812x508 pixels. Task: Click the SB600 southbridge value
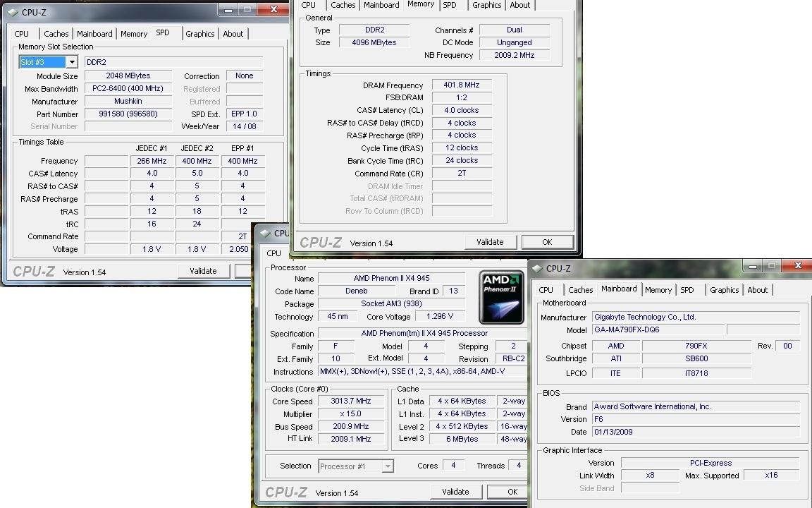point(696,358)
